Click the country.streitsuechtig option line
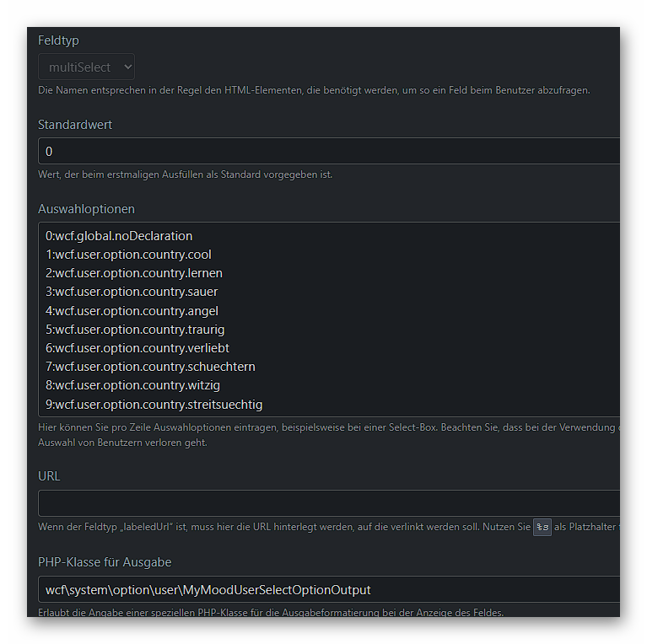This screenshot has width=647, height=644. [154, 405]
